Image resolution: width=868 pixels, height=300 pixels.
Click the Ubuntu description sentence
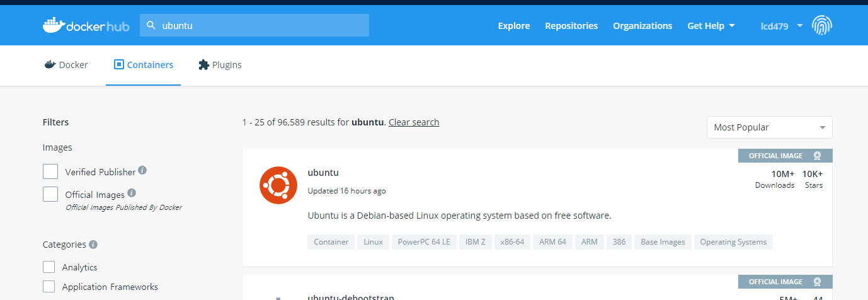click(x=459, y=216)
